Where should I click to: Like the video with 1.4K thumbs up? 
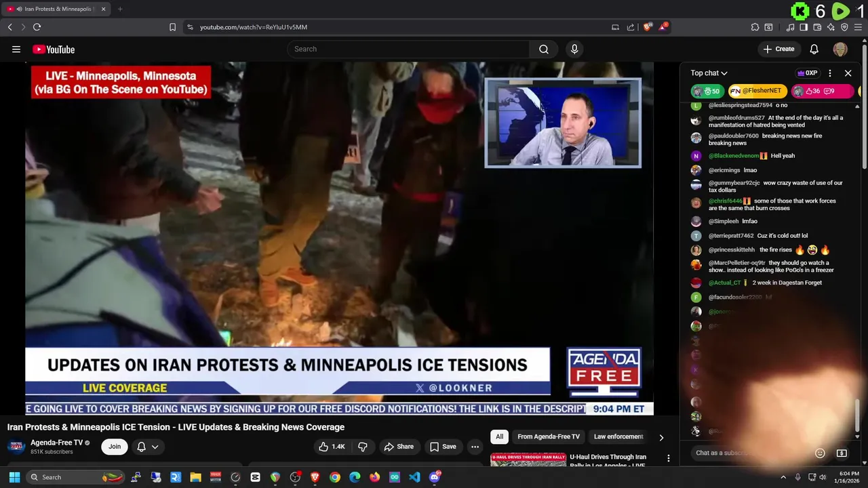(332, 447)
